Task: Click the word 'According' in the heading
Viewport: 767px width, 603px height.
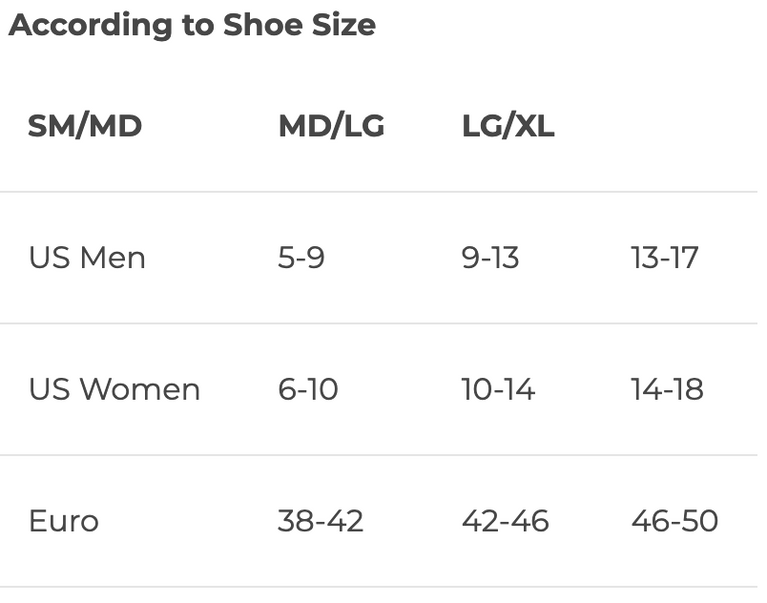Action: [91, 25]
